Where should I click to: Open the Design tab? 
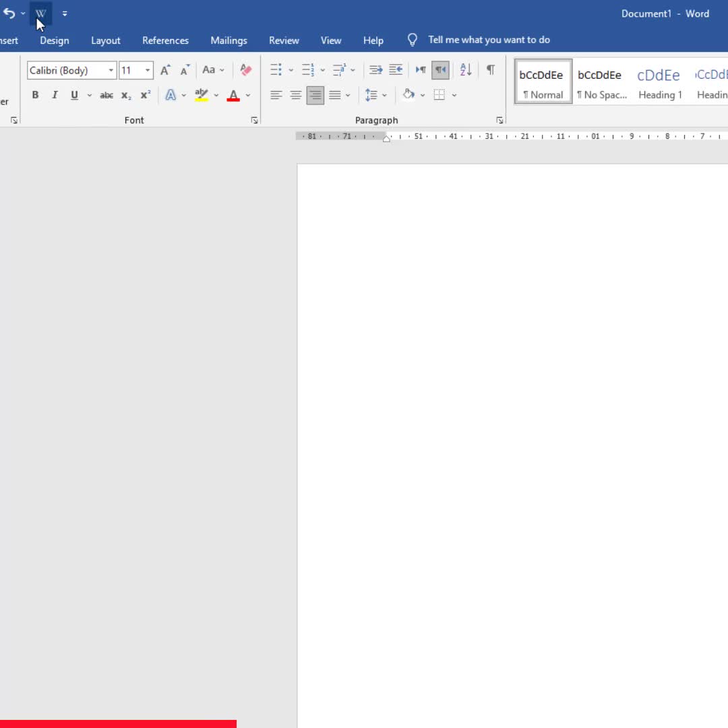55,40
